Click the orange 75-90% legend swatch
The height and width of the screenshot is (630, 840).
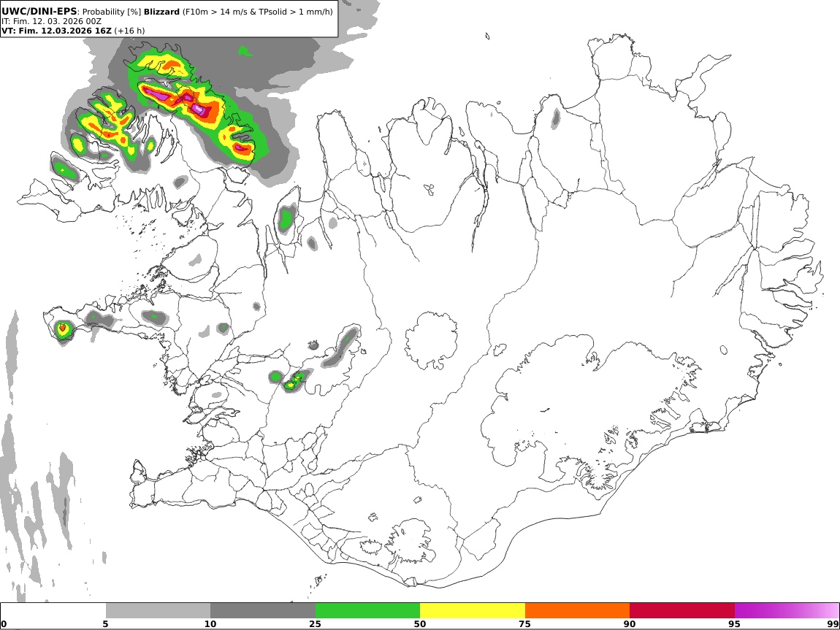point(577,611)
